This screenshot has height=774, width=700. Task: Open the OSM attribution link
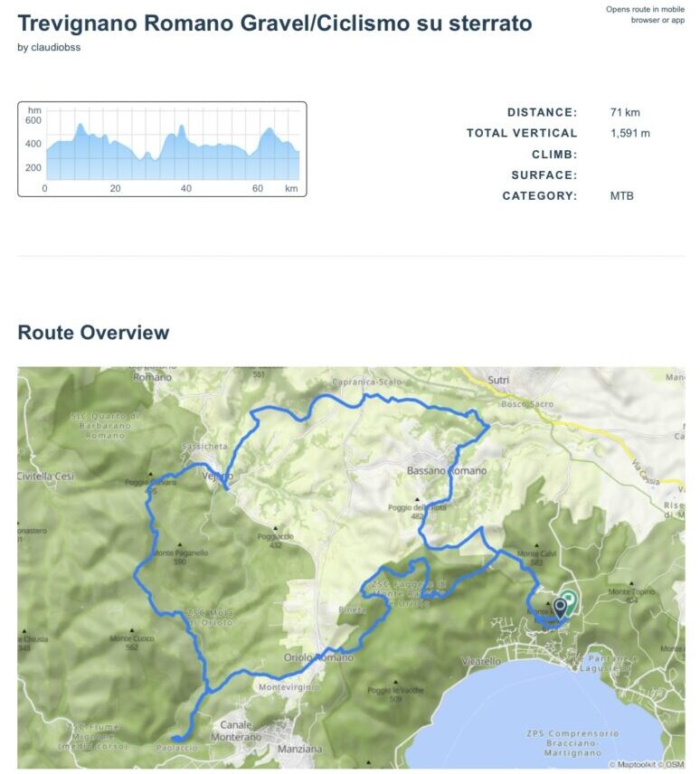pos(675,764)
